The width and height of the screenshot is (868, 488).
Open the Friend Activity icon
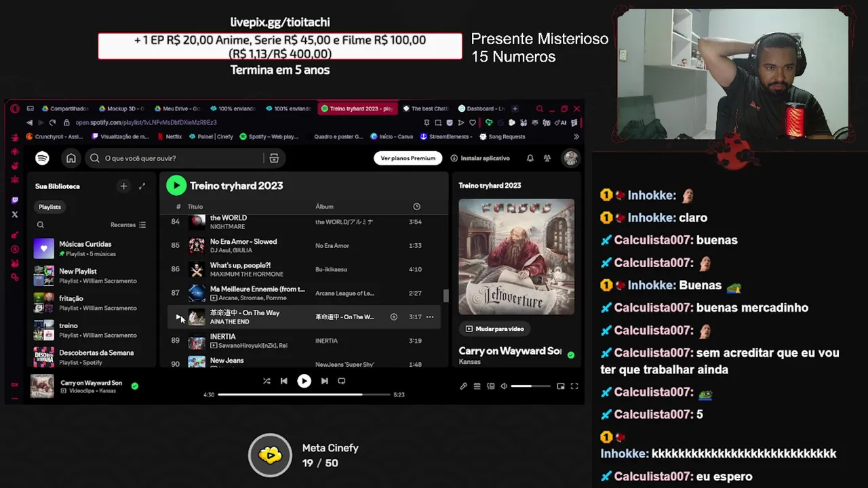click(547, 158)
